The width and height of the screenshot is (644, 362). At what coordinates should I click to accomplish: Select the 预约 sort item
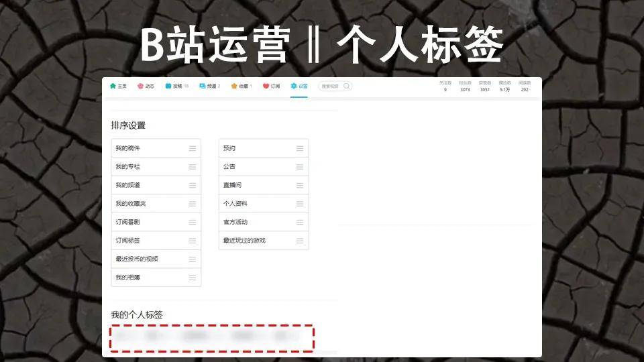(264, 148)
